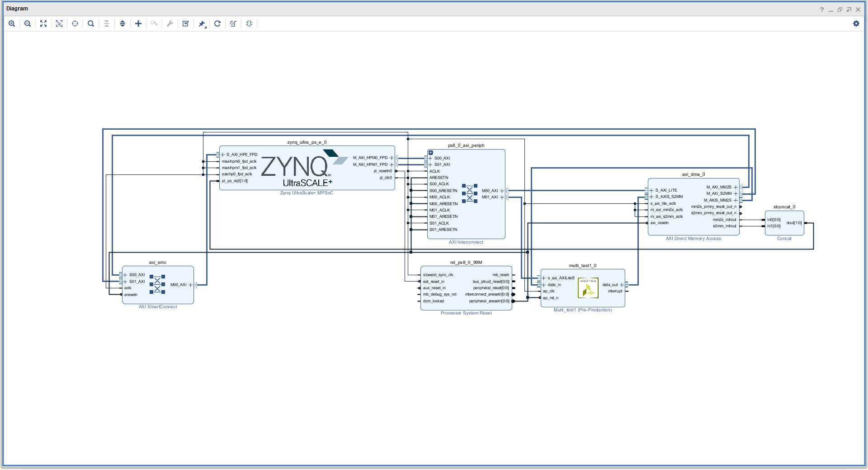Screen dimensions: 868x470
Task: Expand M_AXI_HPM1_FPD interface pin
Action: coord(392,164)
